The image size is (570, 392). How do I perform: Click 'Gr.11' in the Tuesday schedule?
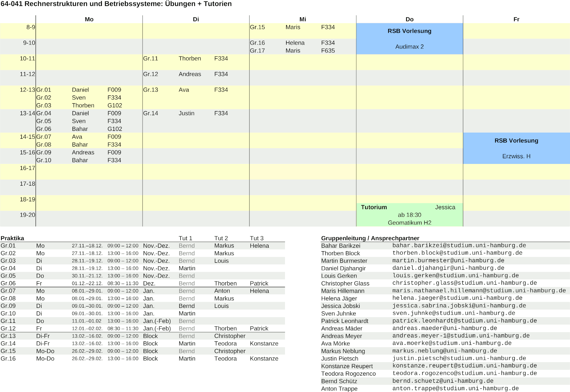pyautogui.click(x=151, y=58)
